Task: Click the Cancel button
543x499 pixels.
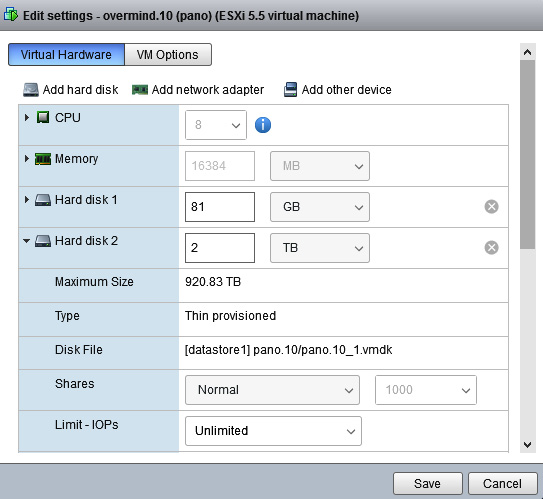Action: pos(502,483)
